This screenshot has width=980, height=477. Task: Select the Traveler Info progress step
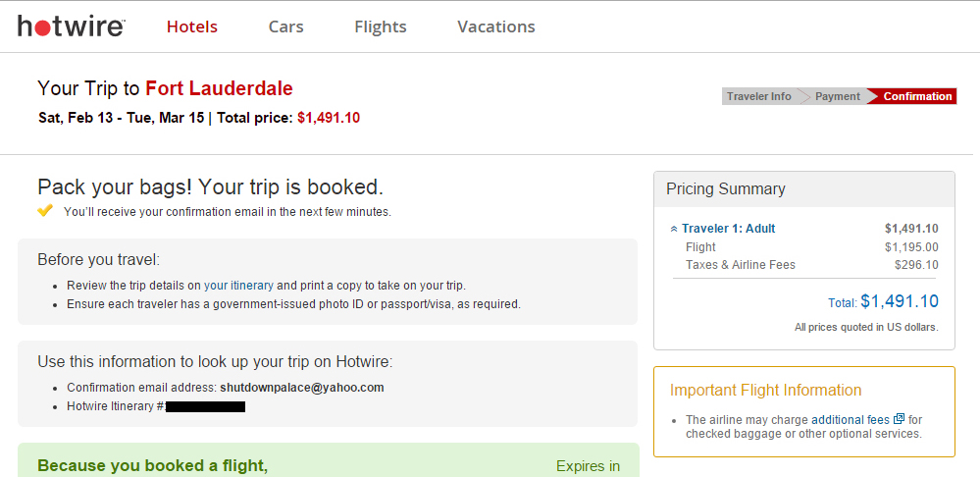pyautogui.click(x=758, y=96)
